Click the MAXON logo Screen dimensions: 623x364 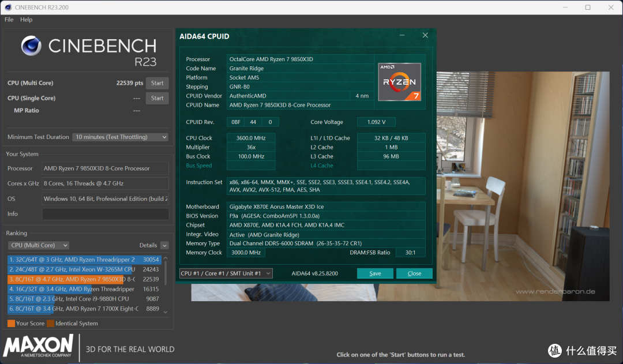click(x=38, y=346)
